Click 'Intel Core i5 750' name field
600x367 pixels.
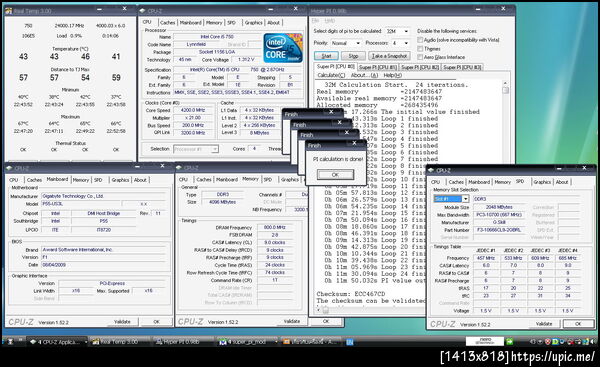pyautogui.click(x=217, y=37)
